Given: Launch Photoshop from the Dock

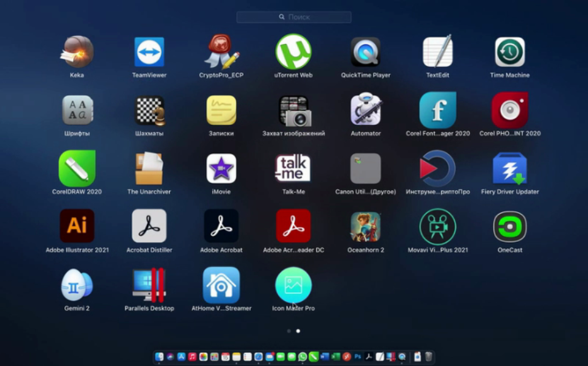Looking at the screenshot, I should pos(357,355).
